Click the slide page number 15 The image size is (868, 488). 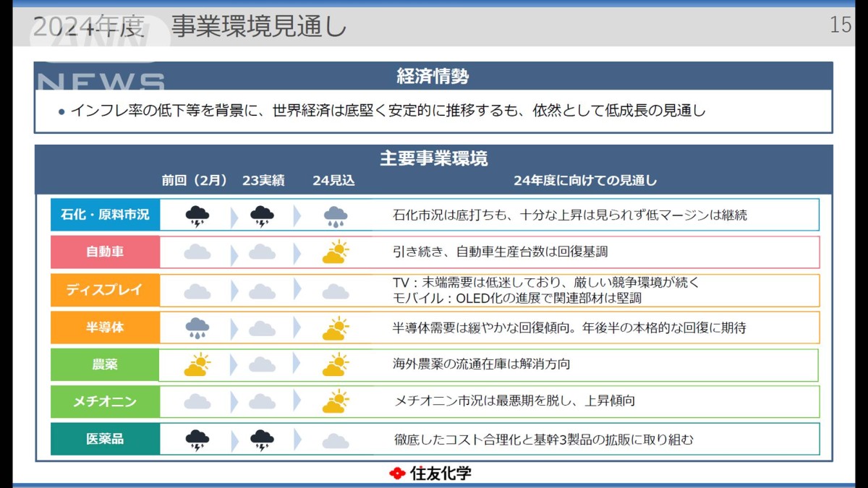tap(841, 25)
